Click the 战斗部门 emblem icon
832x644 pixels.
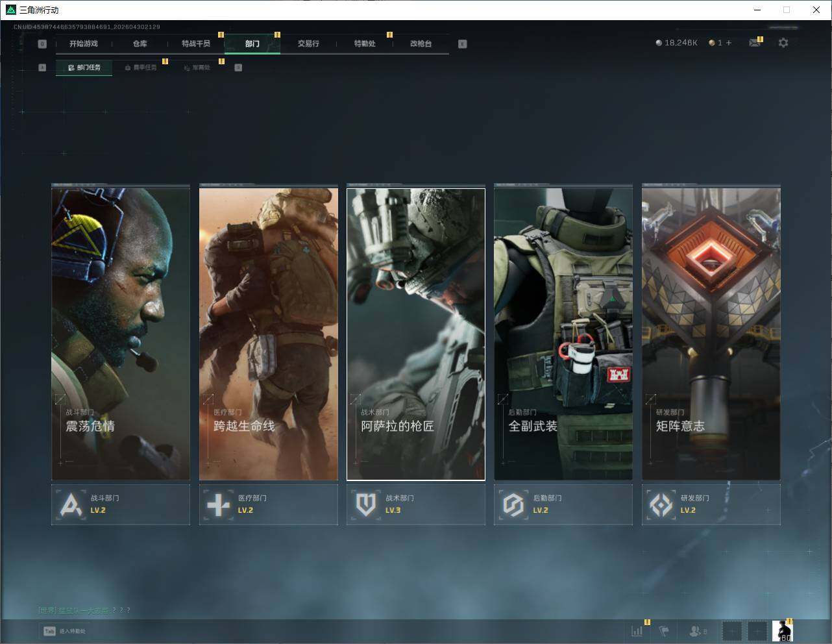pos(71,504)
